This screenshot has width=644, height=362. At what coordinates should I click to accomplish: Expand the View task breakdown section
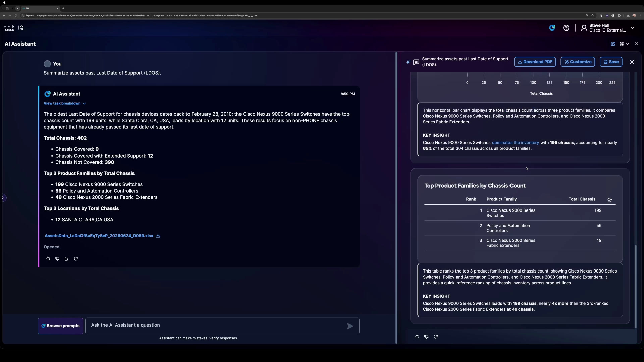tap(65, 103)
